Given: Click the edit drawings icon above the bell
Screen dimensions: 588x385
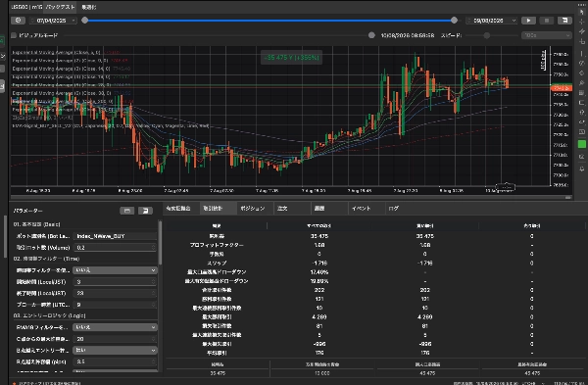Looking at the screenshot, I should pos(581,157).
